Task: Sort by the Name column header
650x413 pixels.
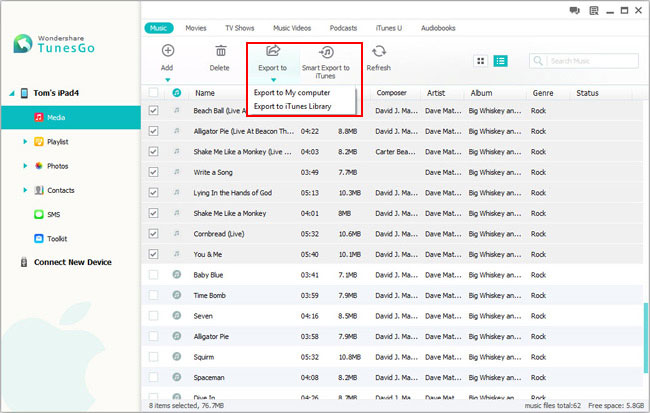Action: click(205, 93)
